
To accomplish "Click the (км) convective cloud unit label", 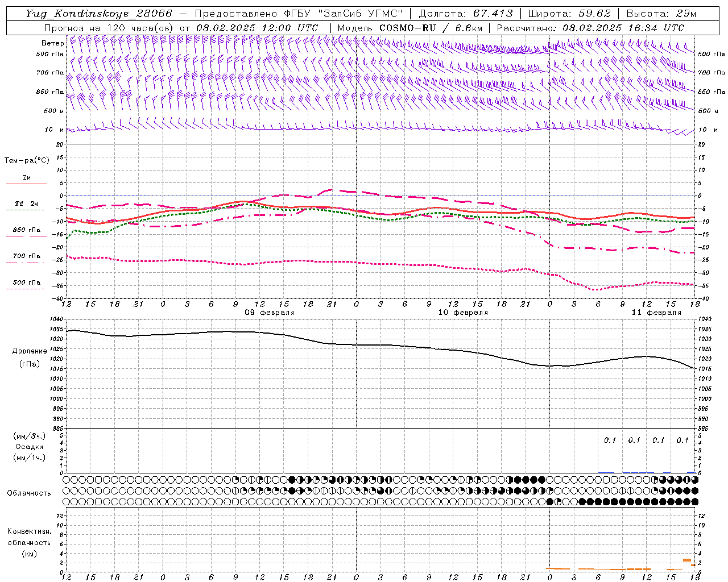I will click(x=30, y=554).
